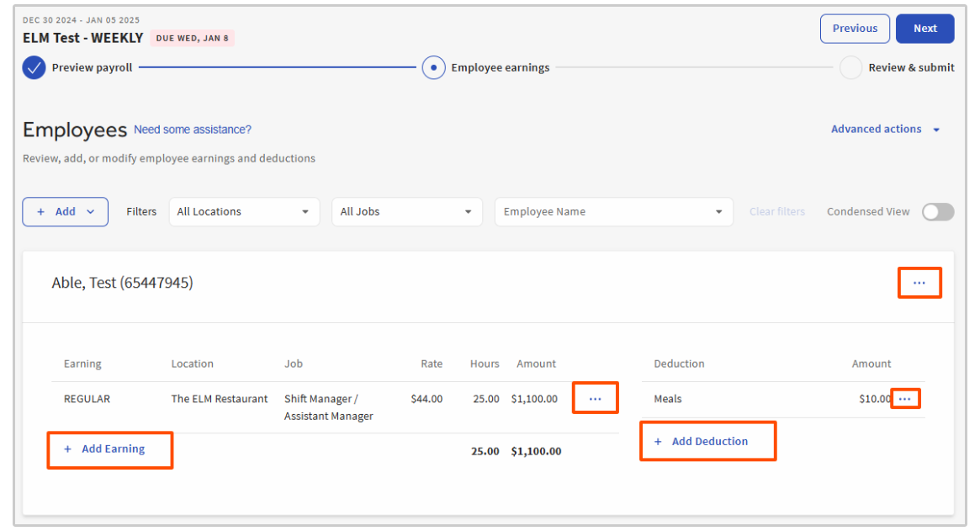This screenshot has width=980, height=531.
Task: Click the Preview payroll checkmark step icon
Action: 34,67
